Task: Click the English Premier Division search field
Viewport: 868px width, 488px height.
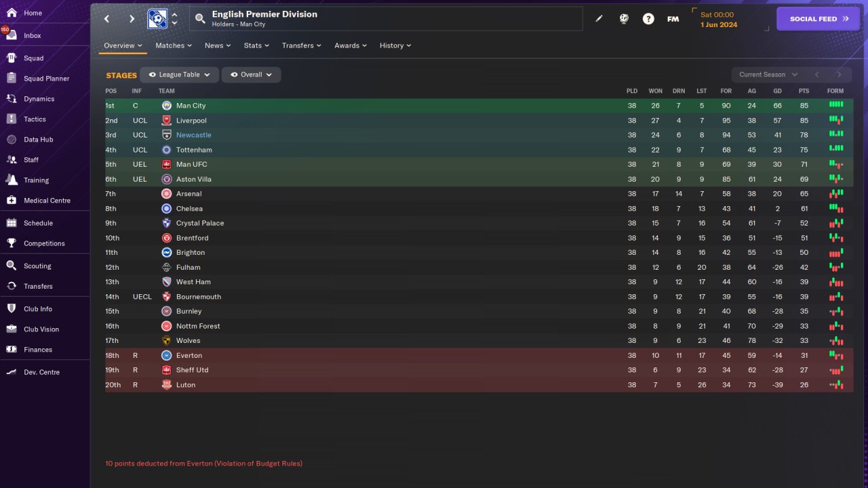Action: coord(387,19)
